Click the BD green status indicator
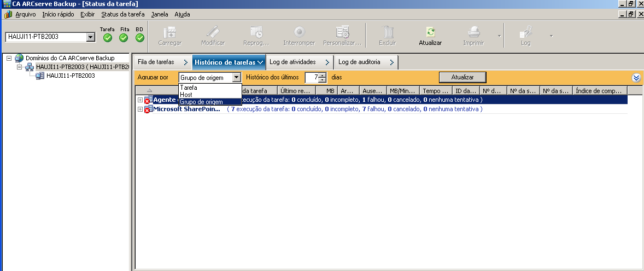This screenshot has height=271, width=644. click(140, 38)
